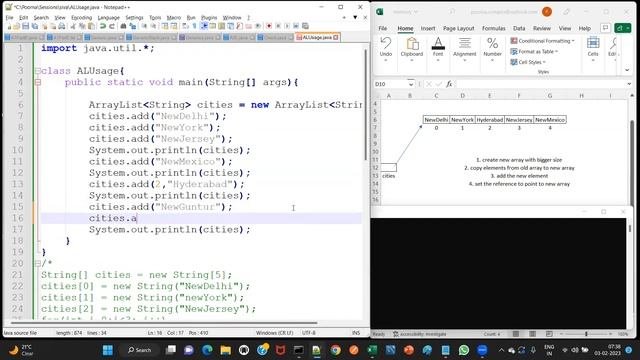Toggle INS insert mode in status bar
Screen dimensions: 640x360
[356, 333]
